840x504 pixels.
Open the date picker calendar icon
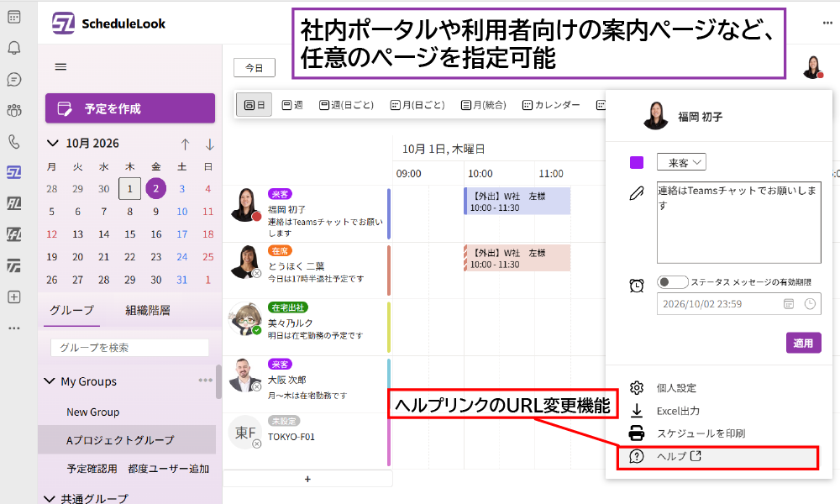click(789, 304)
